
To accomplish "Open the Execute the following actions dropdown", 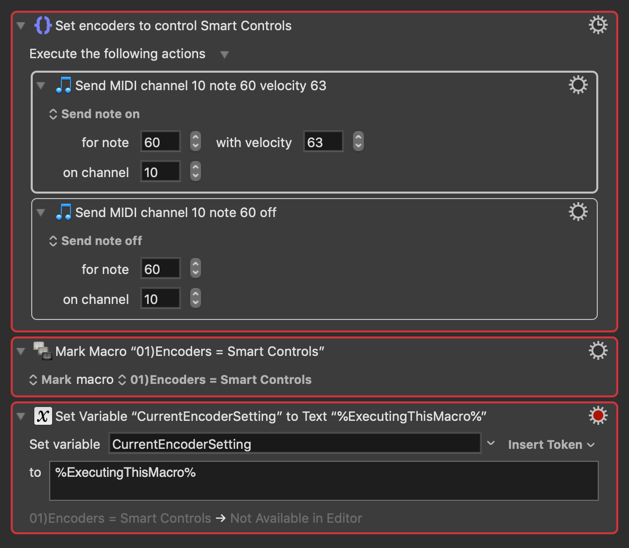I will pyautogui.click(x=224, y=54).
